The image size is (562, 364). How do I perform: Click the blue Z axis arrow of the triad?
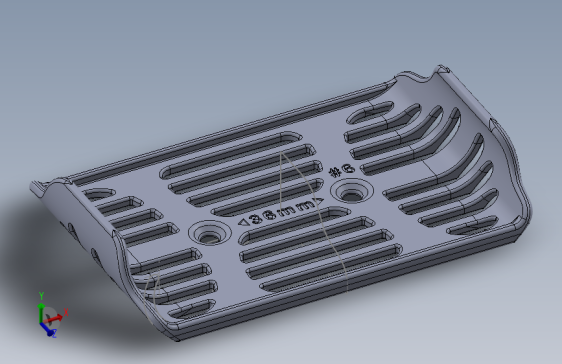point(47,329)
